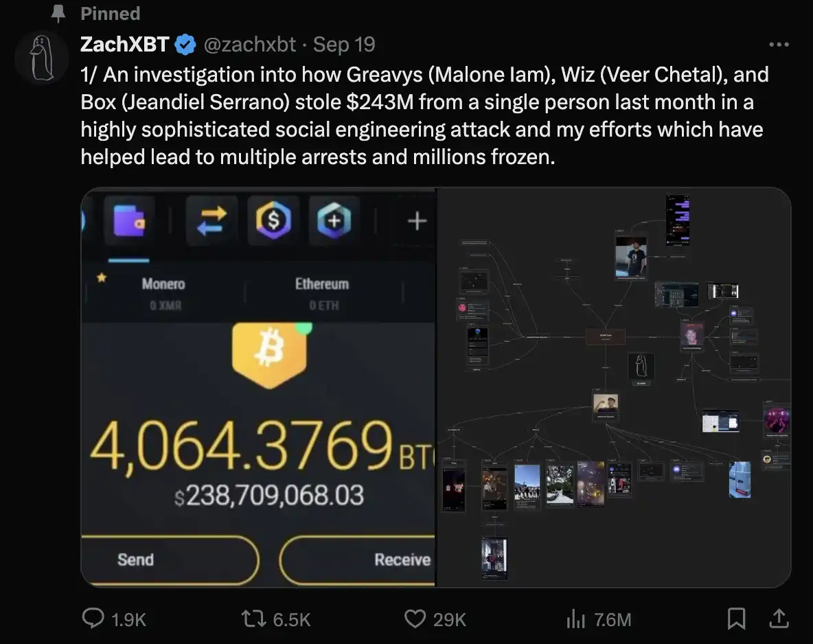Click the orange swap arrows icon
Image resolution: width=813 pixels, height=644 pixels.
coord(211,221)
